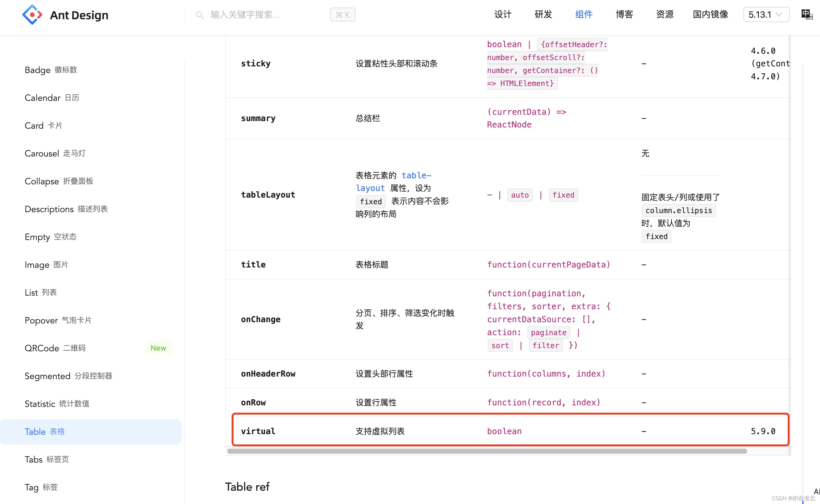This screenshot has height=504, width=820.
Task: Open the 国内镜像 link
Action: click(x=710, y=15)
